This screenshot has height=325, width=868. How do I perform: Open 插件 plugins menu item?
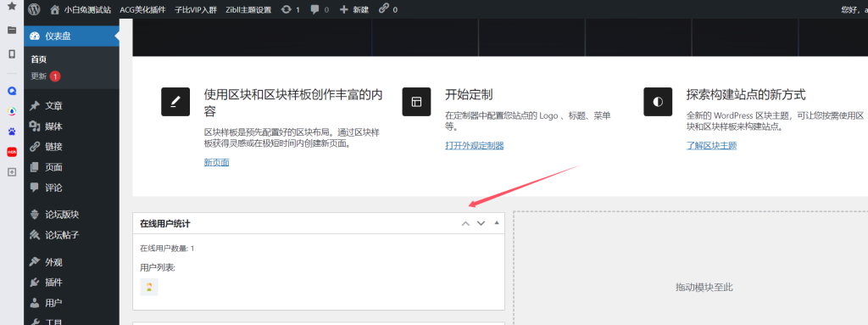tap(71, 283)
